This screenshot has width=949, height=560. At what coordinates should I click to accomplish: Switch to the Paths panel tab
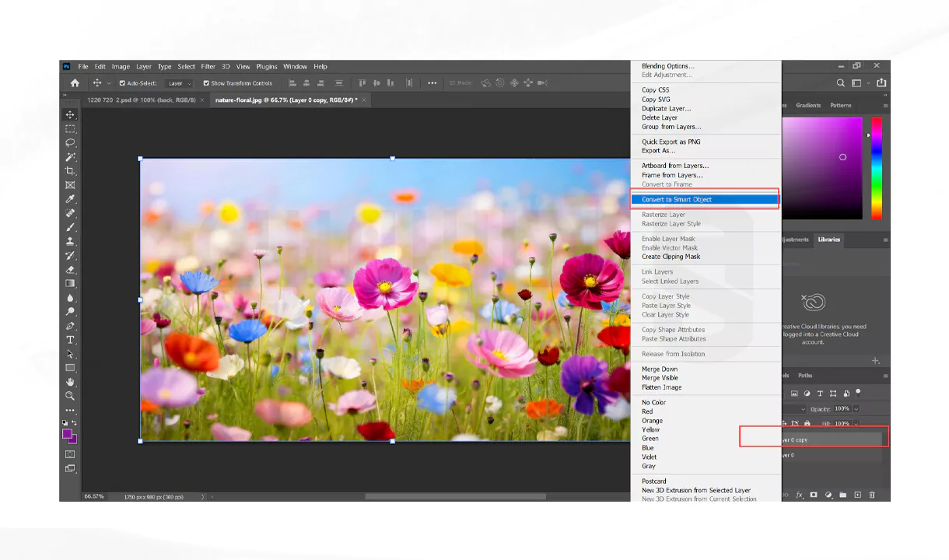tap(806, 376)
